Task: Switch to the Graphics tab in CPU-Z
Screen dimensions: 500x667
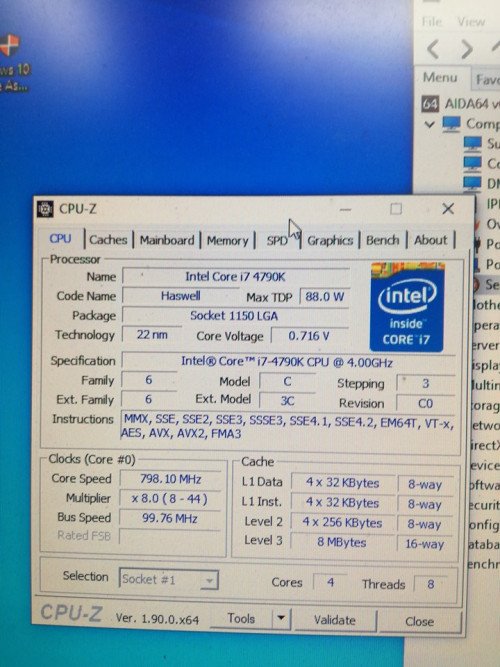Action: [x=330, y=241]
